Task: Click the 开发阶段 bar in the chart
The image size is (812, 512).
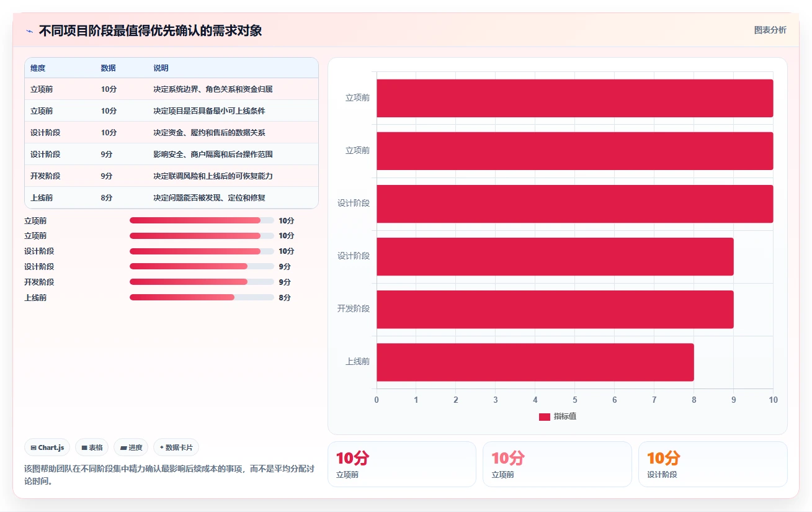Action: (555, 310)
